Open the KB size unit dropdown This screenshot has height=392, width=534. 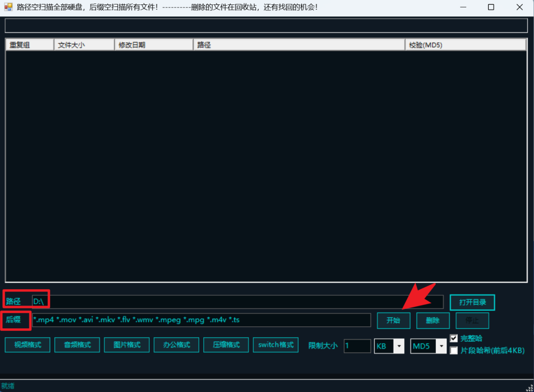pos(399,347)
